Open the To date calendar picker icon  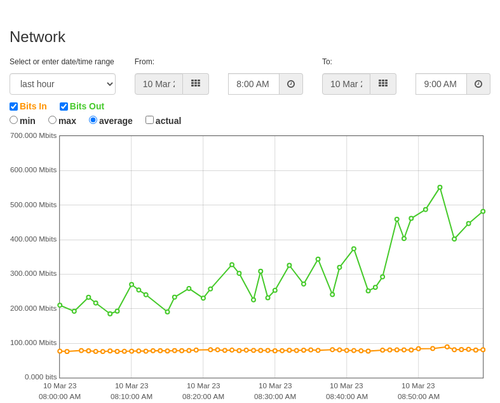(x=383, y=84)
